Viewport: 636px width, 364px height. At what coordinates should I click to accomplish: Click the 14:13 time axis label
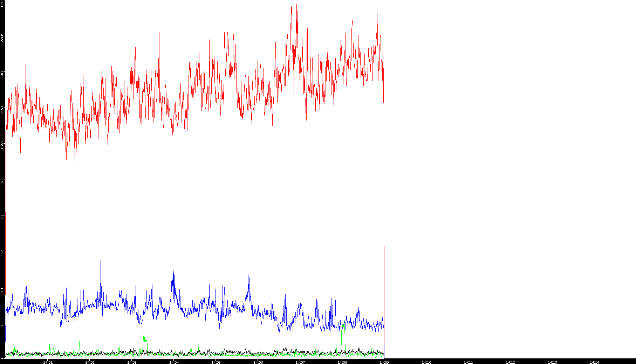click(x=552, y=362)
